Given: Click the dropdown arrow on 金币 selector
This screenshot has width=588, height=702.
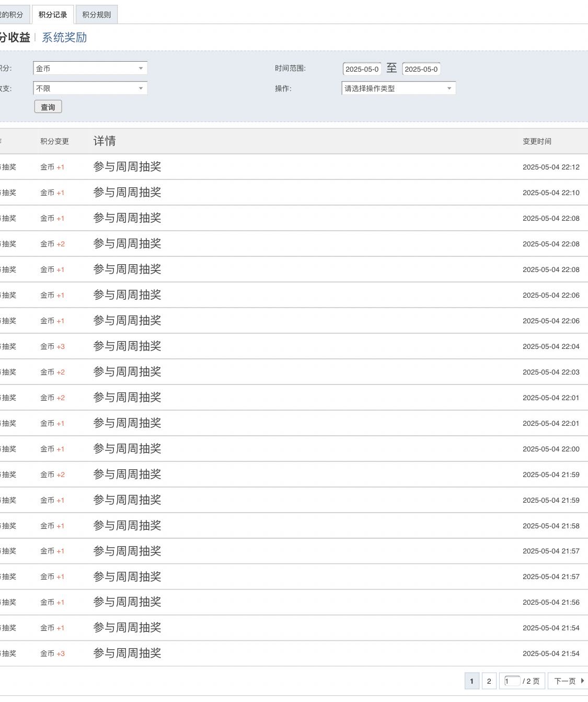Looking at the screenshot, I should 141,69.
